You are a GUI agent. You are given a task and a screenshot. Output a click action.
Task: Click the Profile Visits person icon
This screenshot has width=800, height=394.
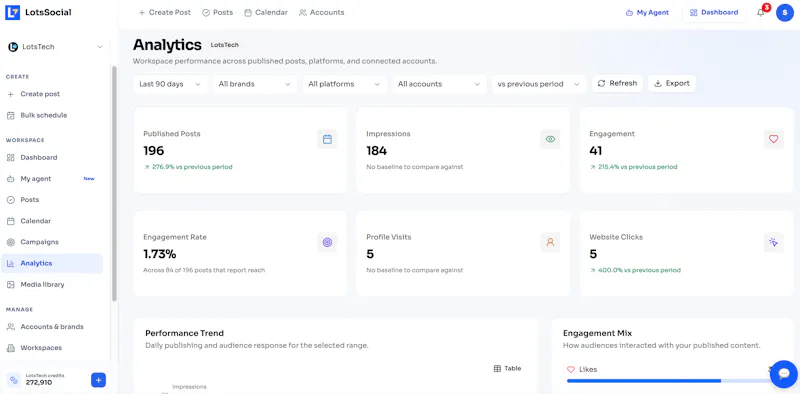550,242
